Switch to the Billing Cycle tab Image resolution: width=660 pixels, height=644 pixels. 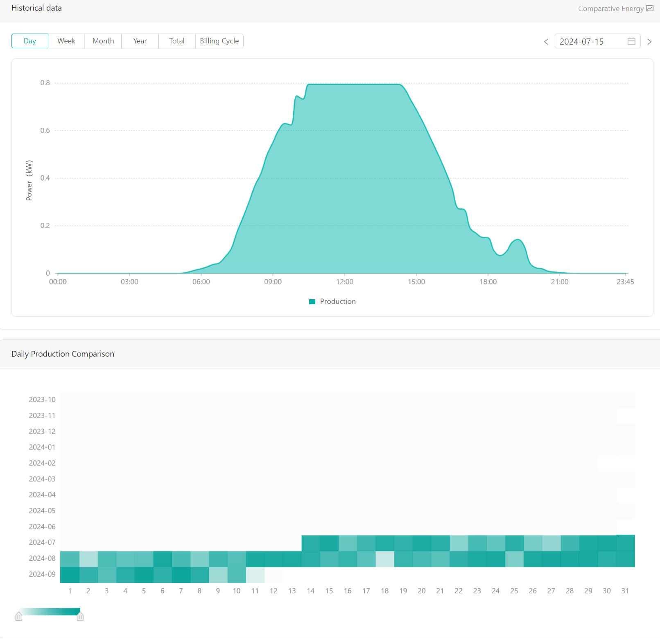pos(219,41)
